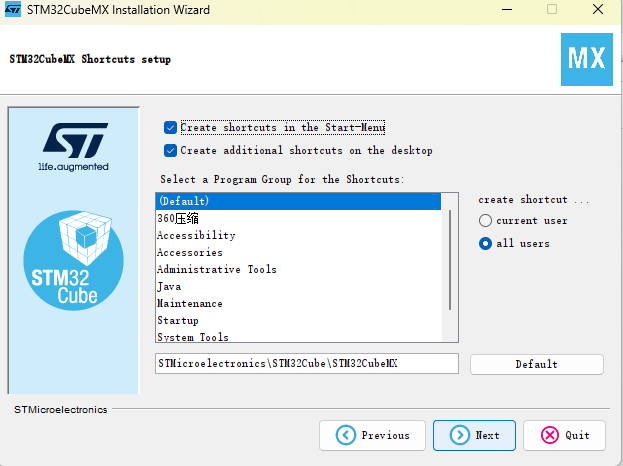Screen dimensions: 623x466
Task: Click the ST life.augmented logo
Action: tap(74, 147)
